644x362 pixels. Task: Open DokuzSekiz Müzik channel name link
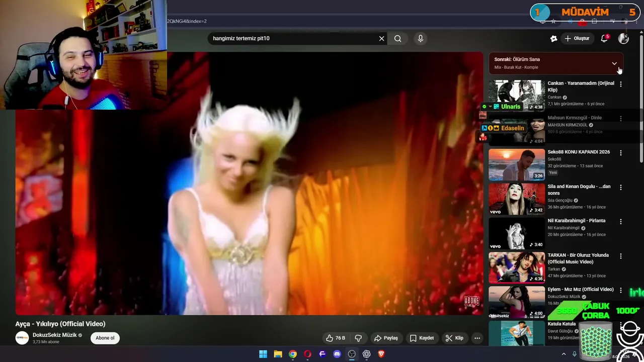coord(55,335)
